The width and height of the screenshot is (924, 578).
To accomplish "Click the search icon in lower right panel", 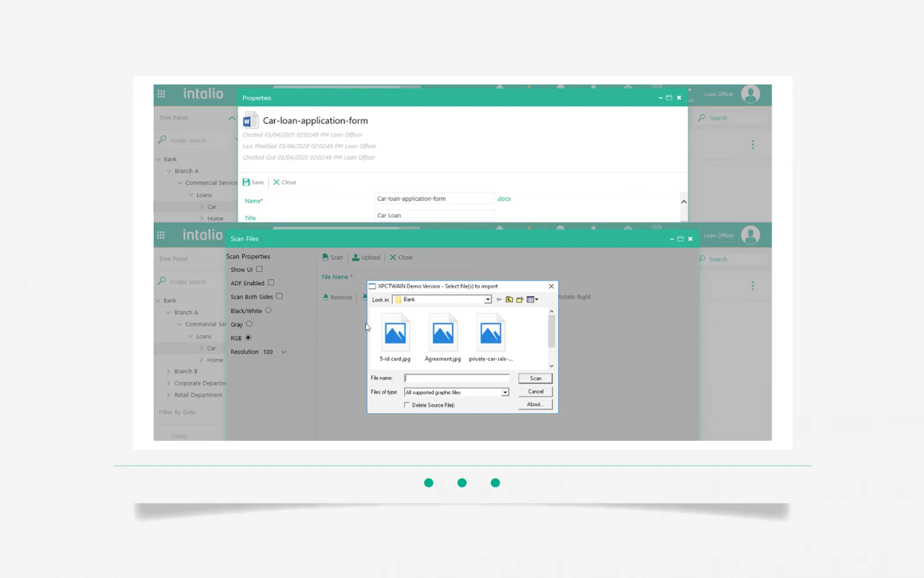I will [x=702, y=259].
